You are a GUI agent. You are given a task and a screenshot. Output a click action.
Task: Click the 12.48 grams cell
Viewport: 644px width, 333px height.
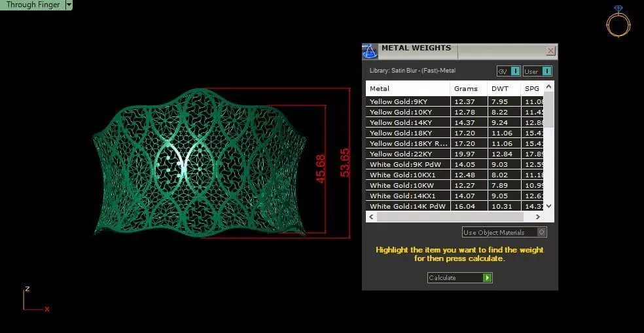coord(469,175)
